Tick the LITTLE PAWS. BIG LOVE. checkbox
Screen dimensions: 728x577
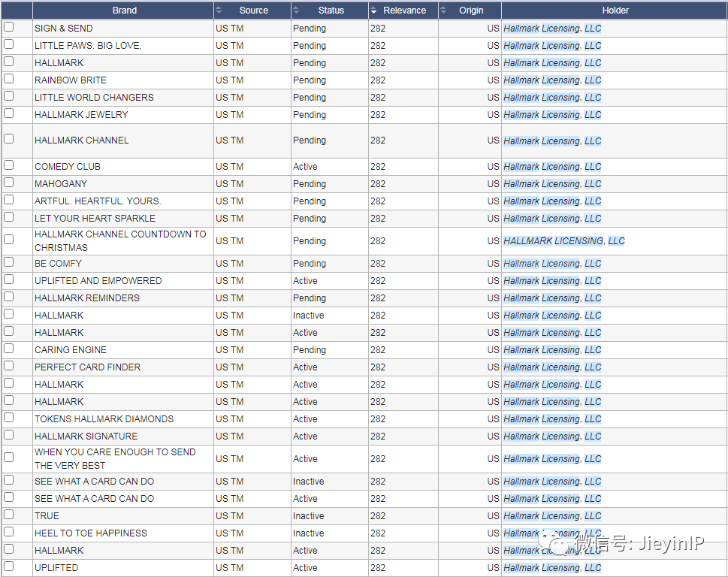tap(9, 44)
